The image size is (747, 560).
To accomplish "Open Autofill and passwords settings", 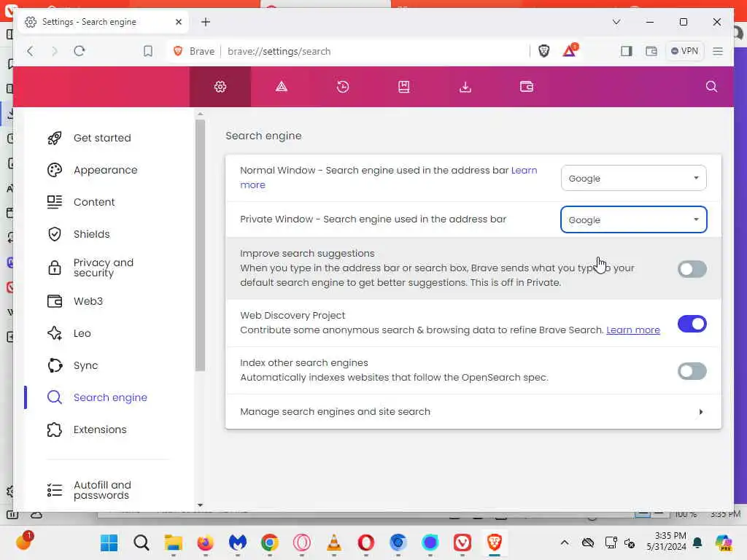I will pos(102,490).
